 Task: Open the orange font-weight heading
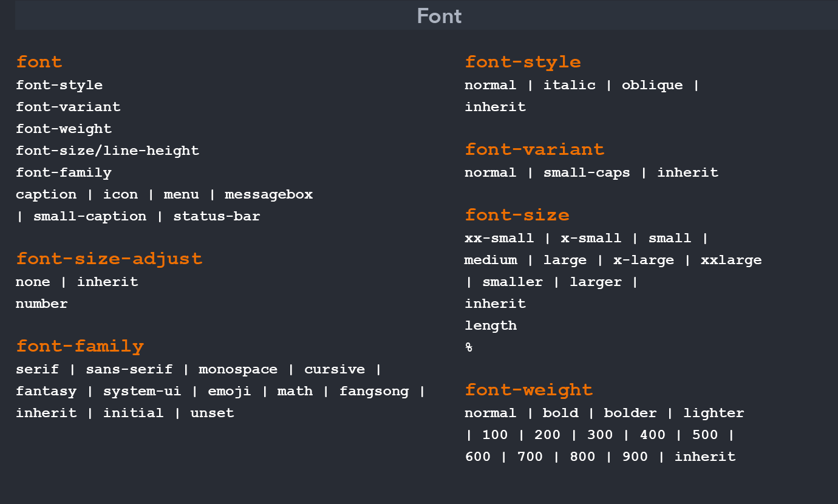[528, 390]
